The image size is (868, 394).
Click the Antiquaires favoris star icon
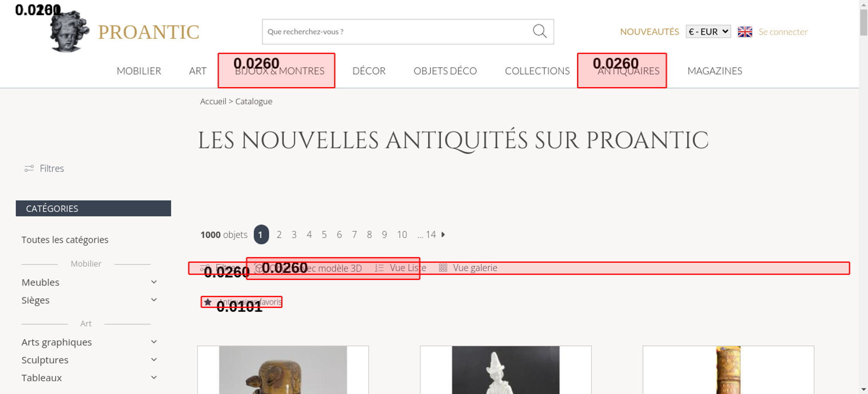coord(208,302)
